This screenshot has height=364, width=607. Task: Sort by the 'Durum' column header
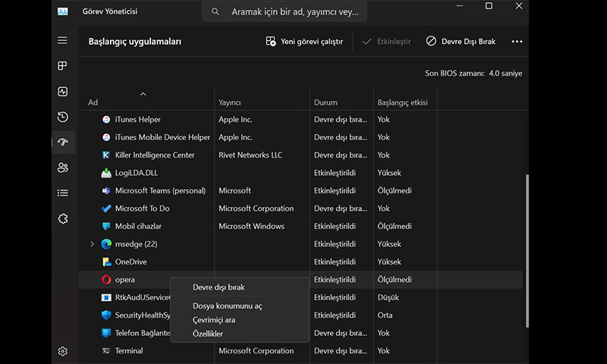[326, 102]
